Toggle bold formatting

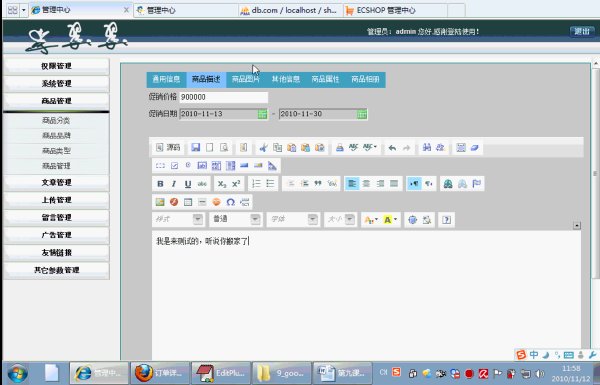tap(160, 184)
